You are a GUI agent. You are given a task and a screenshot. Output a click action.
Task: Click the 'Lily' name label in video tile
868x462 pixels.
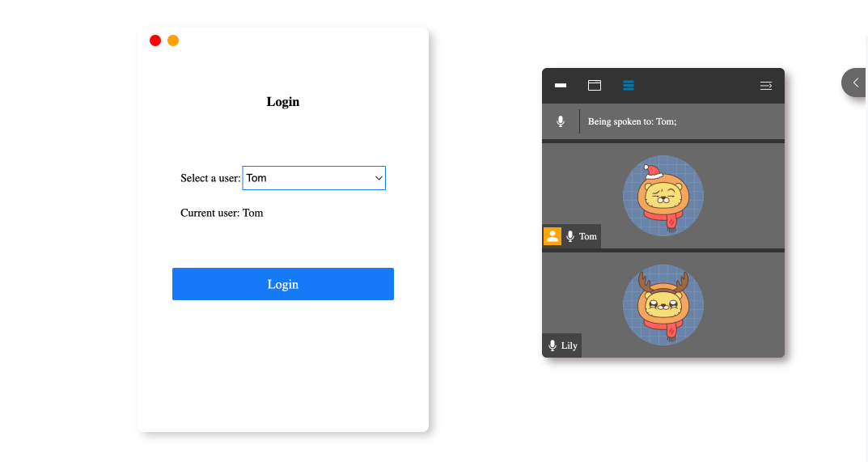569,345
